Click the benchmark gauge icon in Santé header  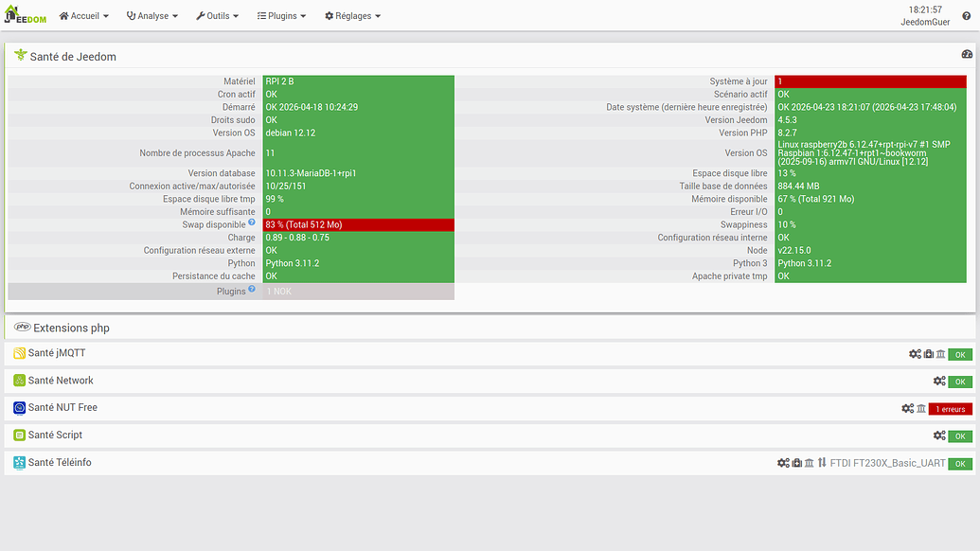(x=967, y=54)
